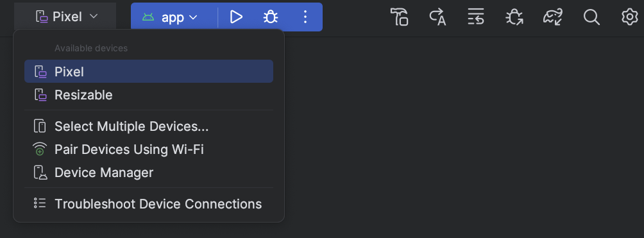Open Device Manager from the list
This screenshot has height=238, width=644.
[149, 173]
